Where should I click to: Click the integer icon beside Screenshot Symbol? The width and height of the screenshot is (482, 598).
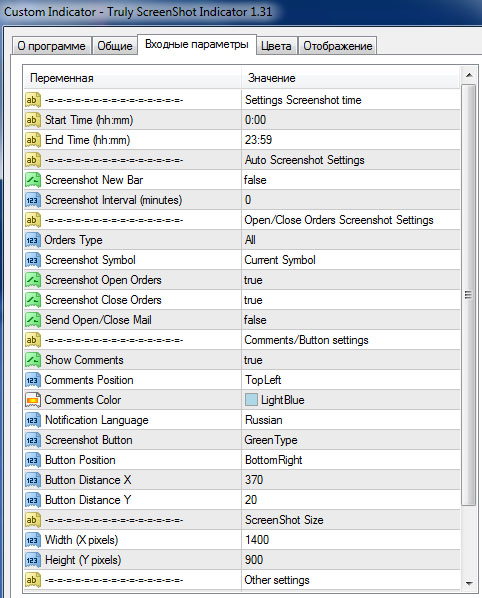coord(32,260)
